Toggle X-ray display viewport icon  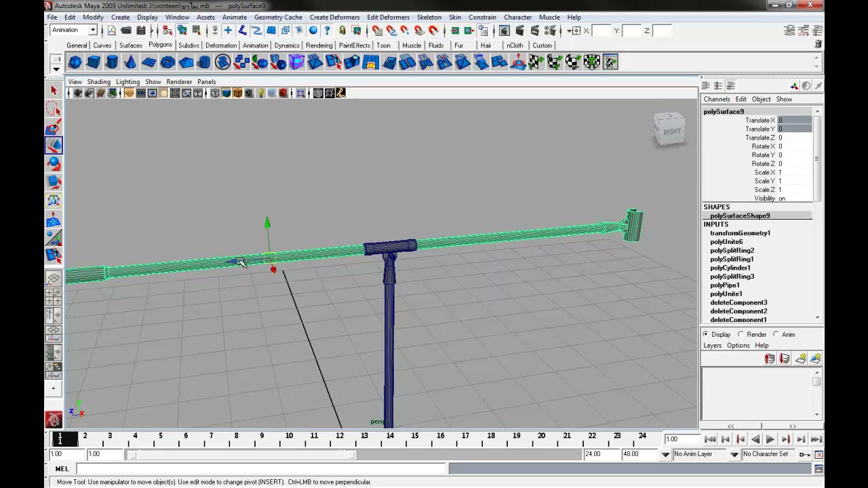317,93
